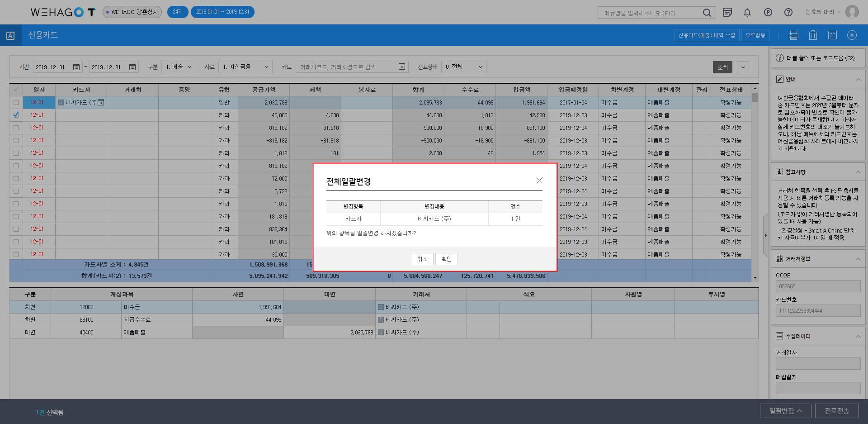This screenshot has height=424, width=868.
Task: Open the 구분 dropdown showing 1. 매출
Action: click(179, 67)
